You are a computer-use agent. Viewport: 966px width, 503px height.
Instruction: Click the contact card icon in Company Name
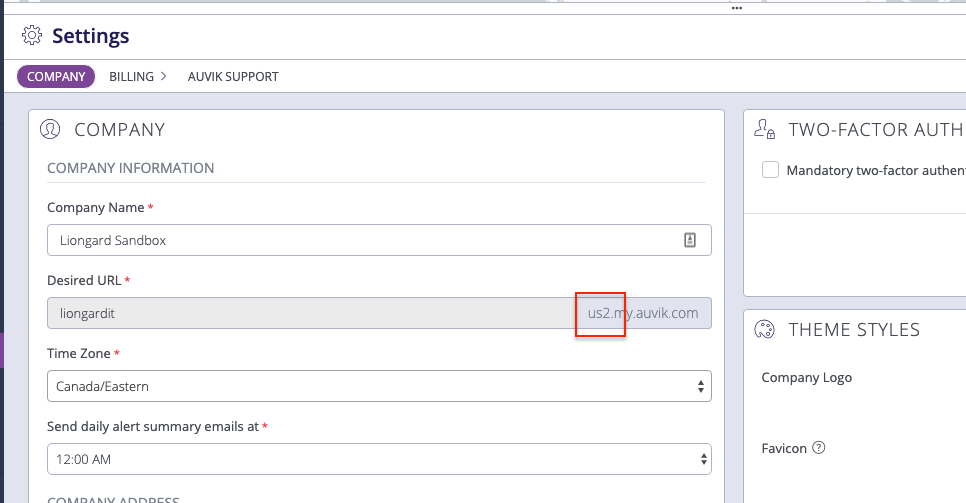tap(690, 240)
